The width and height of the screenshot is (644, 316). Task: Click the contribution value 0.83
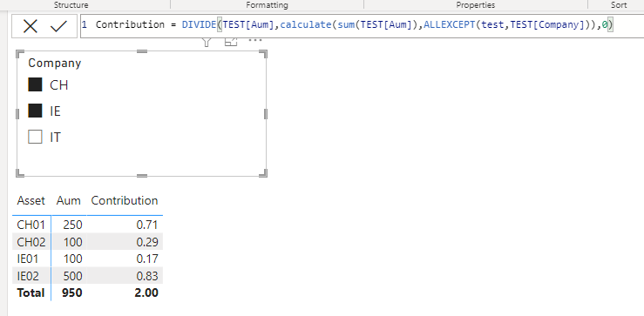(x=147, y=276)
